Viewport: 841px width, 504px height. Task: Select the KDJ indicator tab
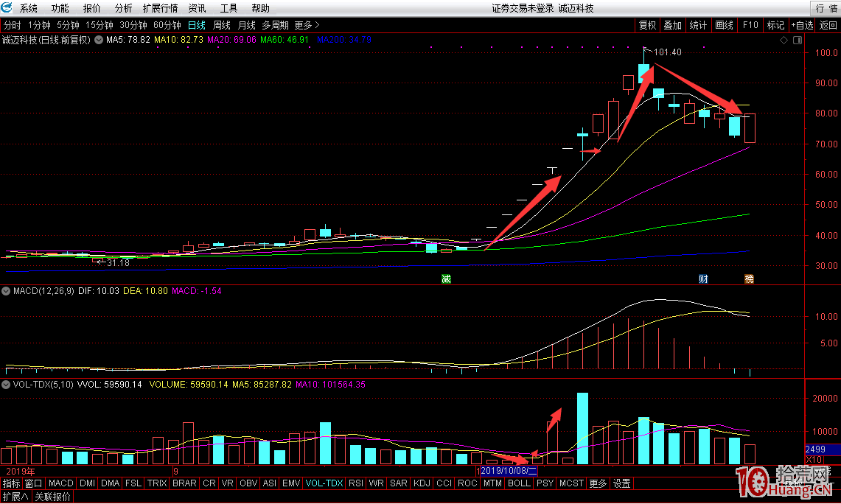422,483
